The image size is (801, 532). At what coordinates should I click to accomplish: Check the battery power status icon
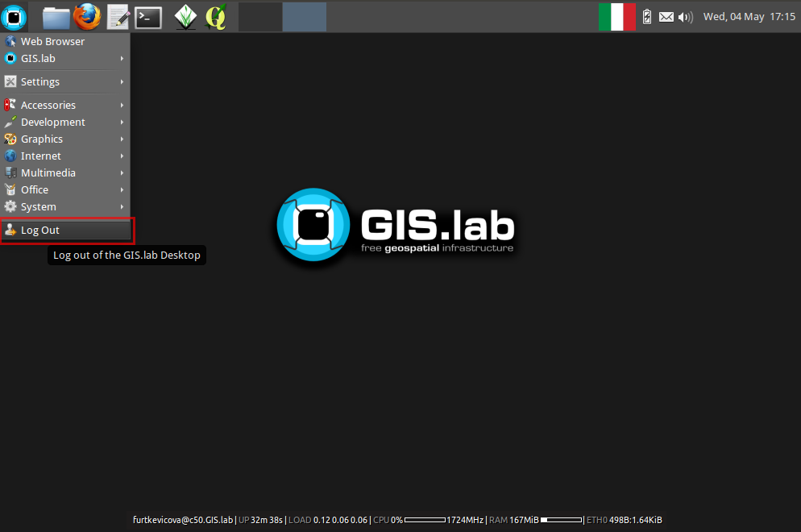click(x=647, y=17)
